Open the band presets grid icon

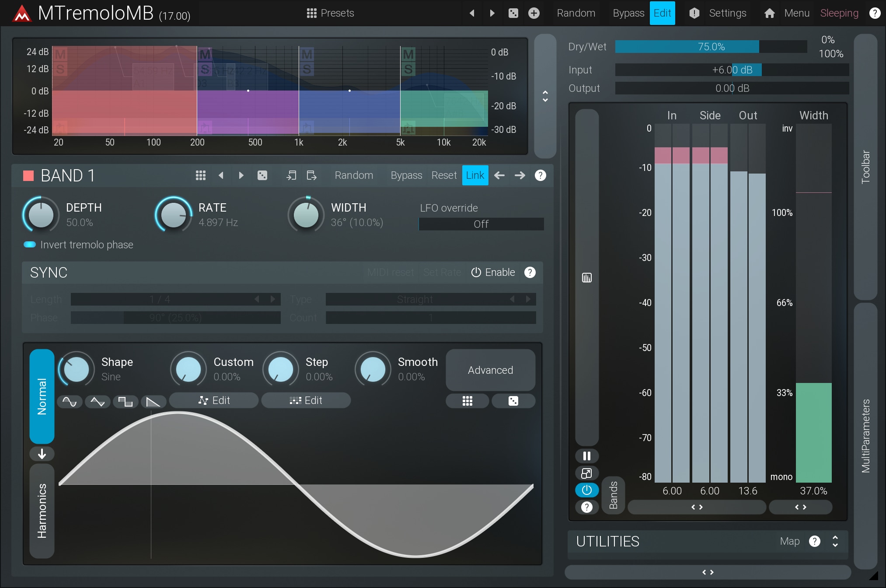pyautogui.click(x=201, y=175)
